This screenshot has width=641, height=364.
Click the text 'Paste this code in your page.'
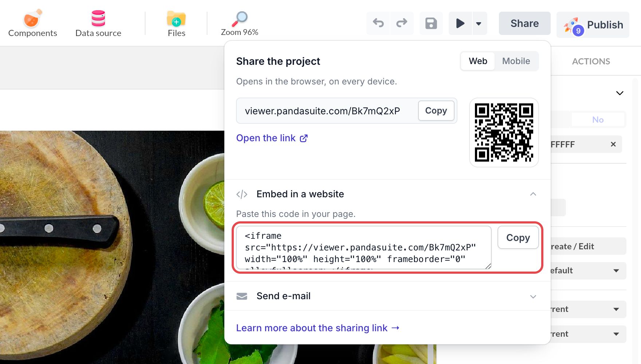(296, 214)
